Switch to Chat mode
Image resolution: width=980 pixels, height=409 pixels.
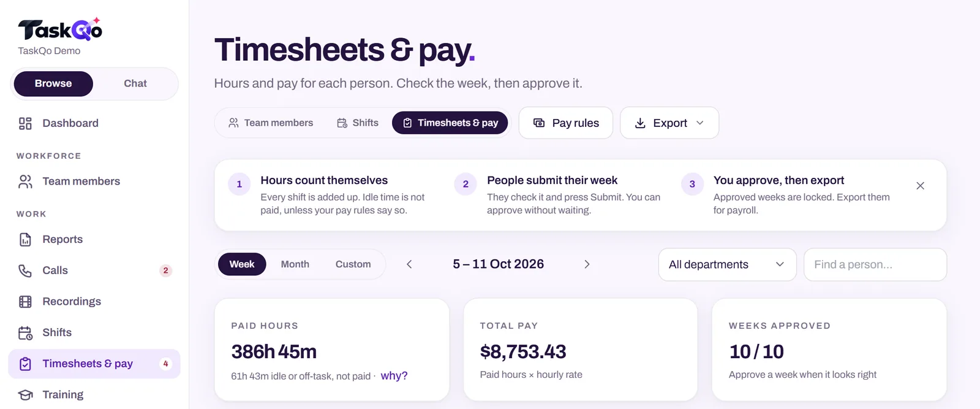pos(135,84)
